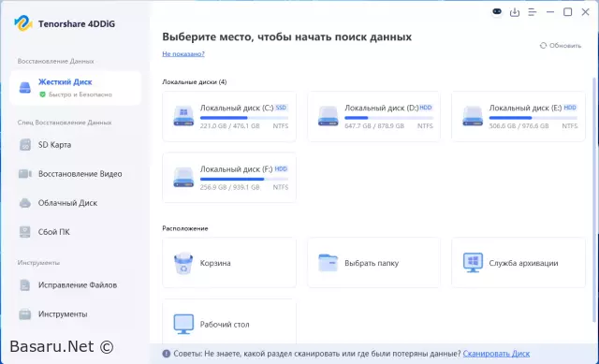Click the Сканировать Диск link
The height and width of the screenshot is (364, 599).
(496, 354)
